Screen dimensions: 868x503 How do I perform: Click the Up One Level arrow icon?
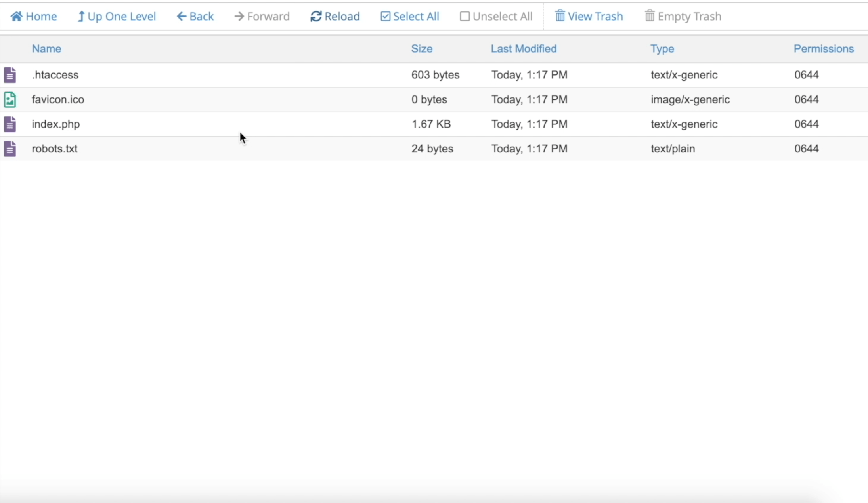point(81,16)
